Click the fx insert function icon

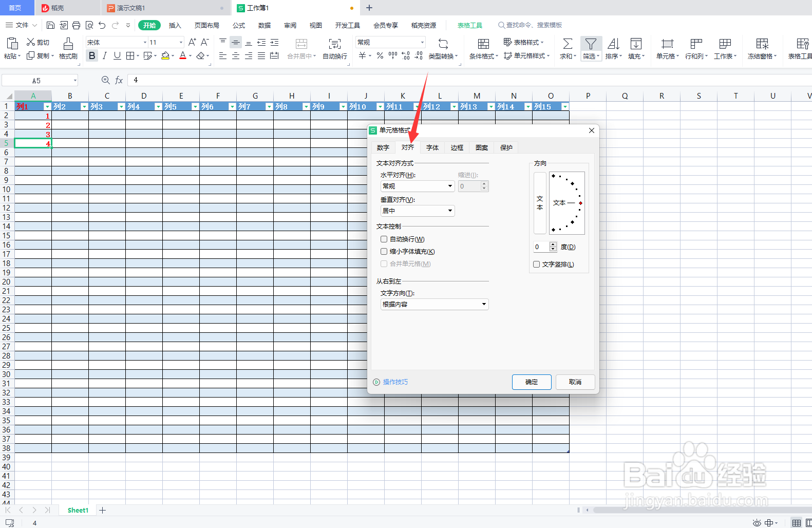point(119,80)
